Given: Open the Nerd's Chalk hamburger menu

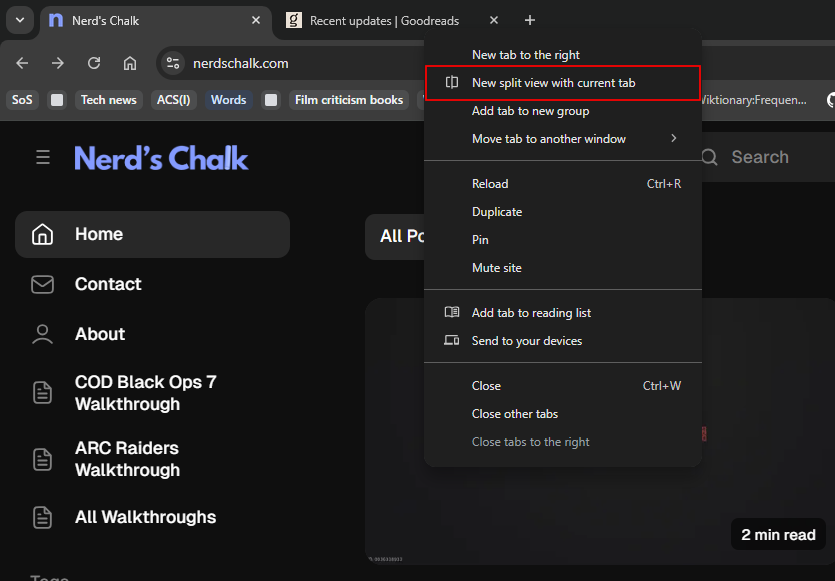Looking at the screenshot, I should click(x=43, y=157).
